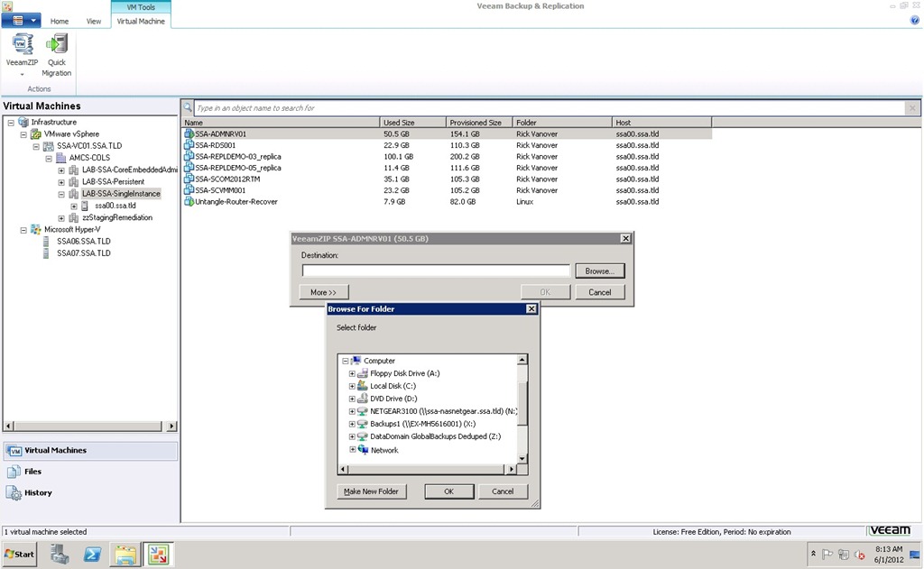
Task: Collapse the SSA-VC01.SSA.TLD node
Action: pyautogui.click(x=36, y=146)
